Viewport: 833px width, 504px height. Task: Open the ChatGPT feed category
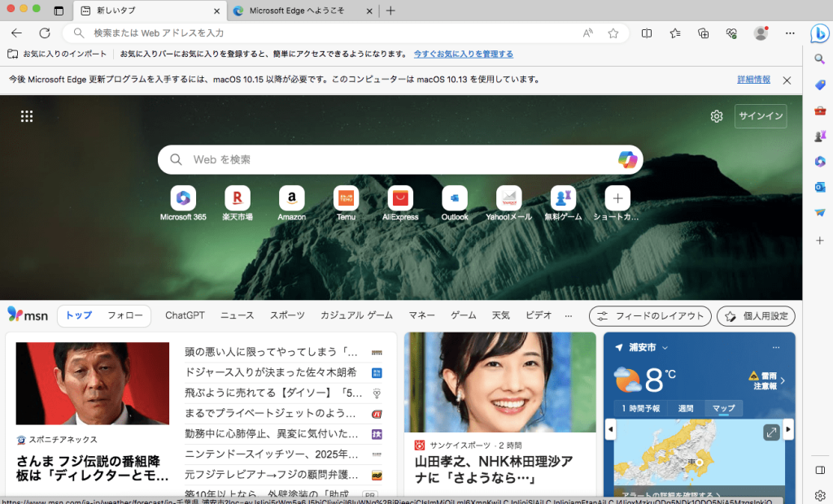coord(185,315)
